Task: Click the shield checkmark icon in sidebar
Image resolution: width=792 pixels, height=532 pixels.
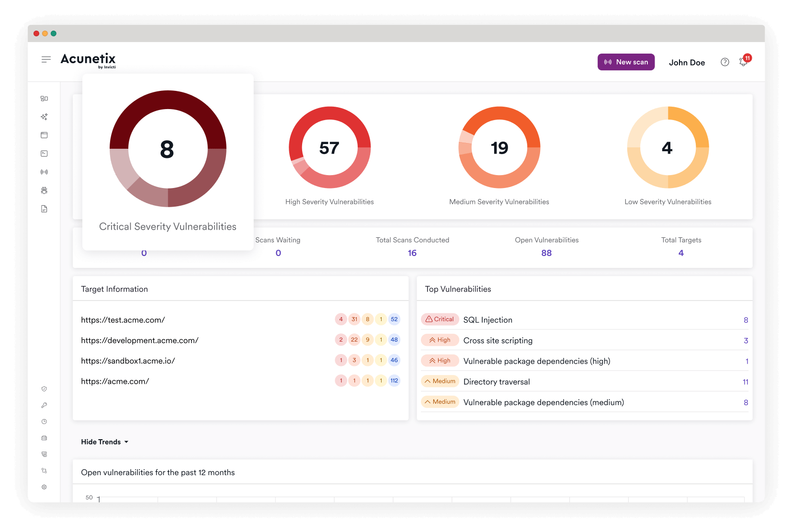Action: tap(44, 389)
